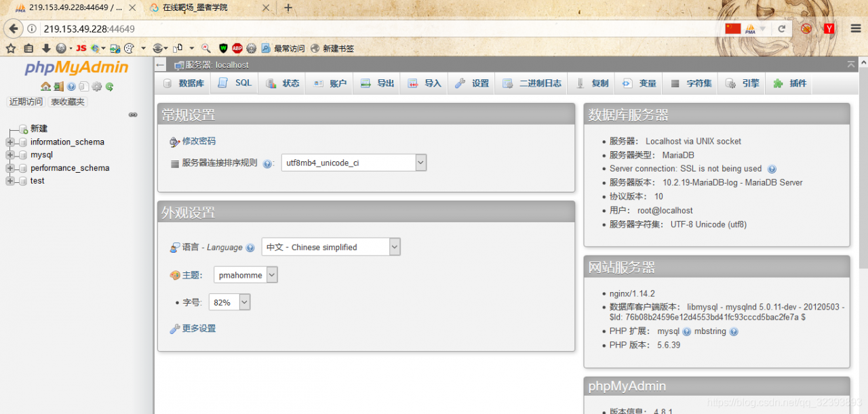Click the SSL info help icon
The image size is (868, 414).
(772, 169)
